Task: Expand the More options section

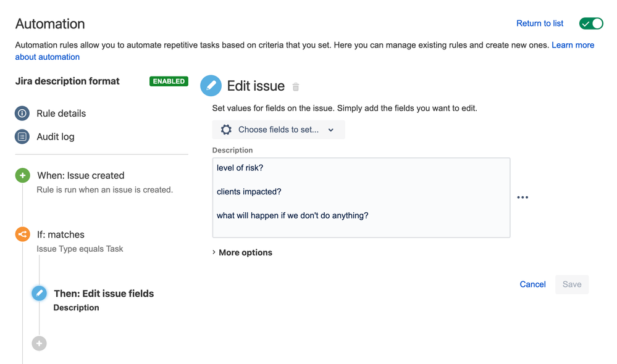Action: coord(242,252)
